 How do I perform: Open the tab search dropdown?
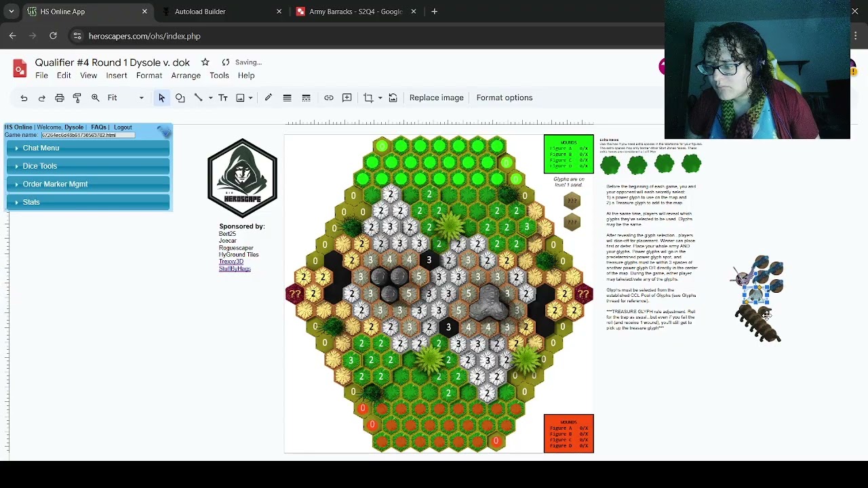pyautogui.click(x=12, y=12)
